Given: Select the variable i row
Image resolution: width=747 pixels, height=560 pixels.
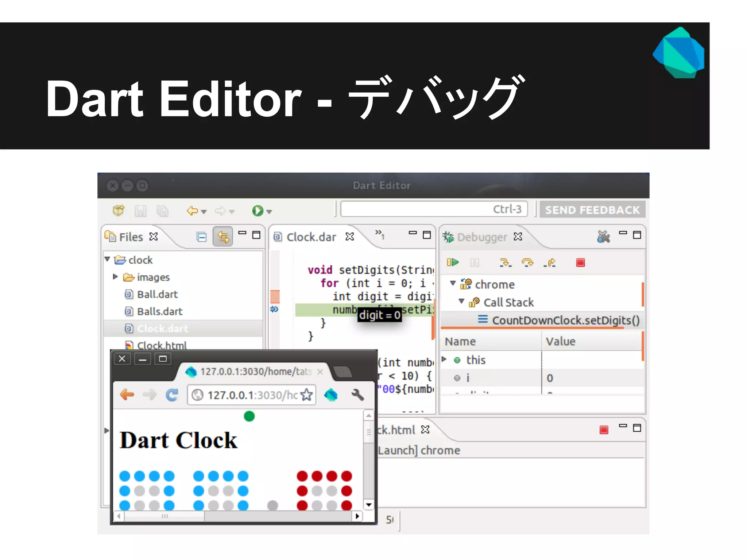Looking at the screenshot, I should [542, 378].
